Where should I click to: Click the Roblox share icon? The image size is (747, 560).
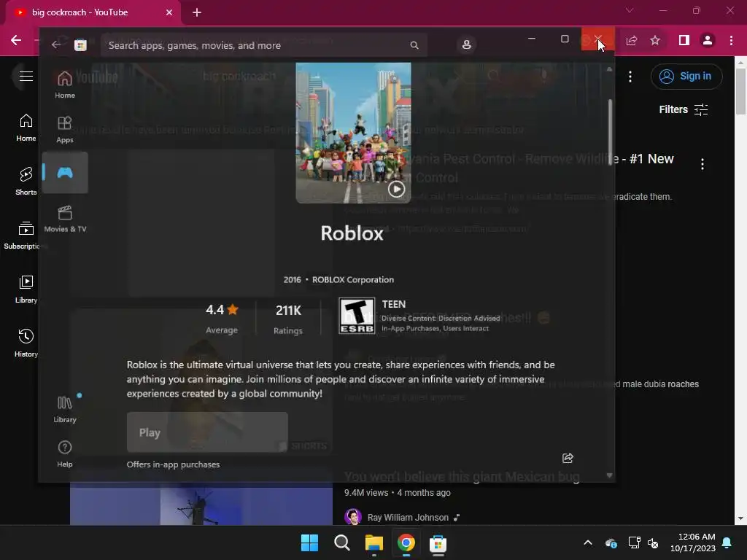568,458
